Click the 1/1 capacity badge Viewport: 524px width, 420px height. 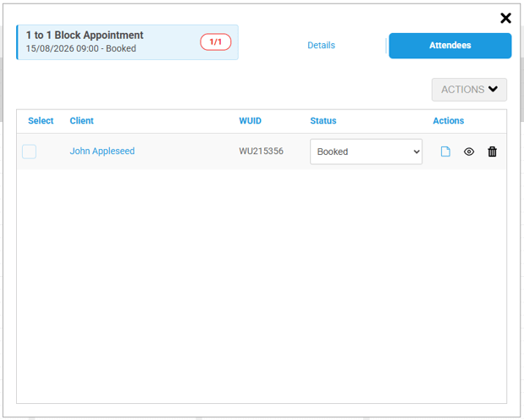click(x=216, y=41)
